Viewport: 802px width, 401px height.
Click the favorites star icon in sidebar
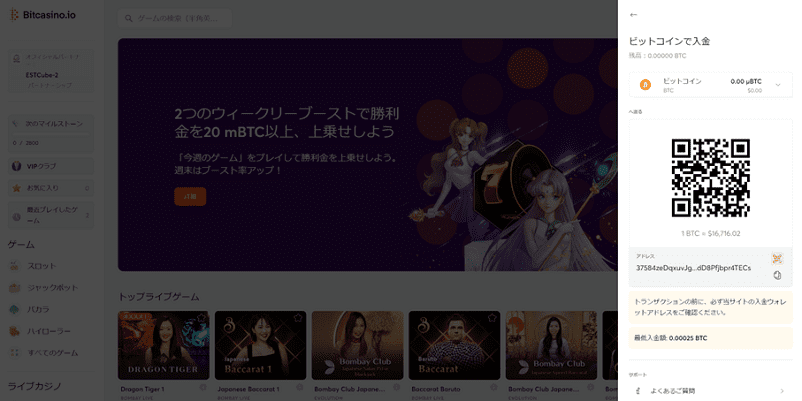(x=16, y=188)
